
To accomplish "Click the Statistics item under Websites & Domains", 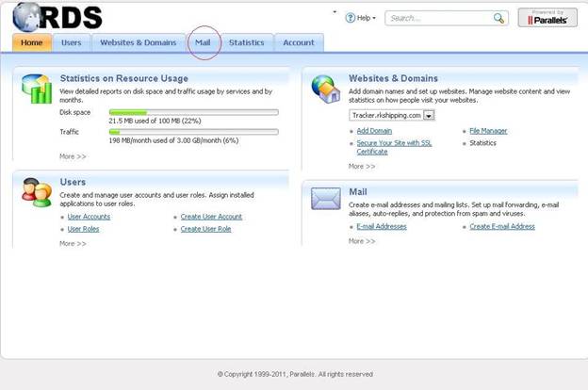I will tap(483, 143).
